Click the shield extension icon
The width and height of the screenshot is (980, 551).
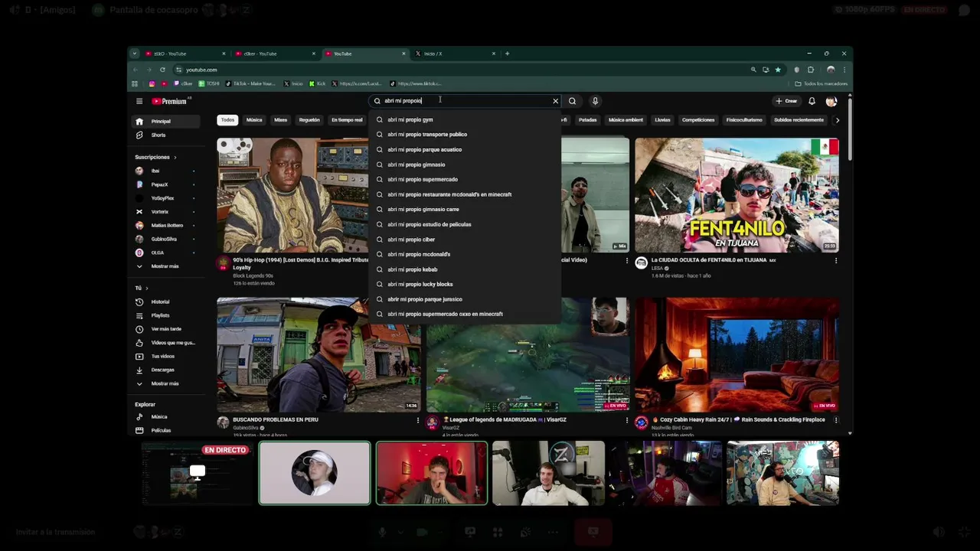click(x=797, y=70)
